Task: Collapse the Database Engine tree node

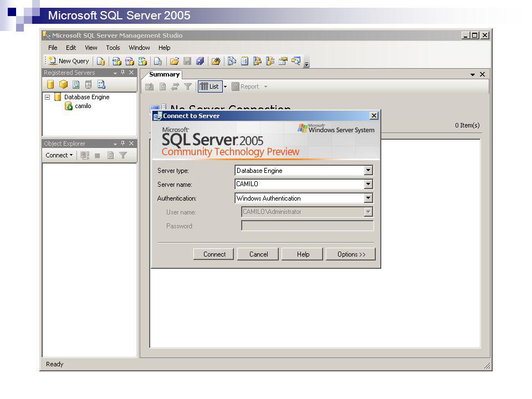Action: click(48, 97)
